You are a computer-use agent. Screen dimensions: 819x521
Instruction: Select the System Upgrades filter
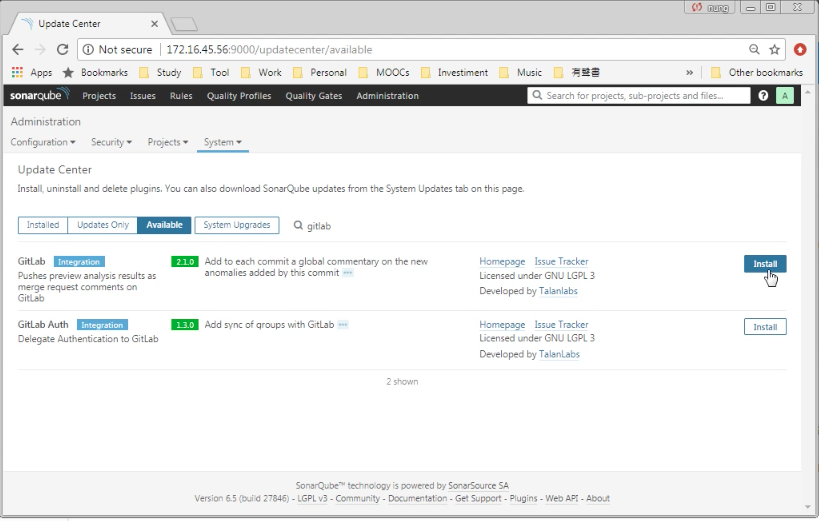[x=237, y=225]
